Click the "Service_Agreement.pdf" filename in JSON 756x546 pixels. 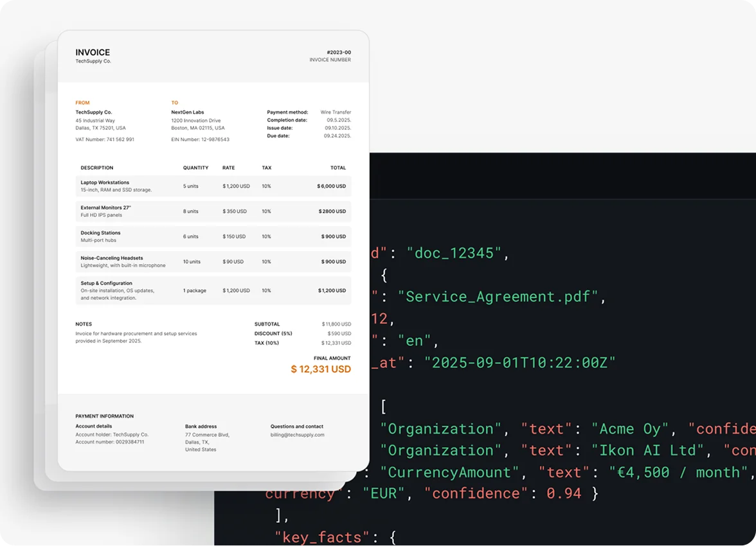click(498, 297)
